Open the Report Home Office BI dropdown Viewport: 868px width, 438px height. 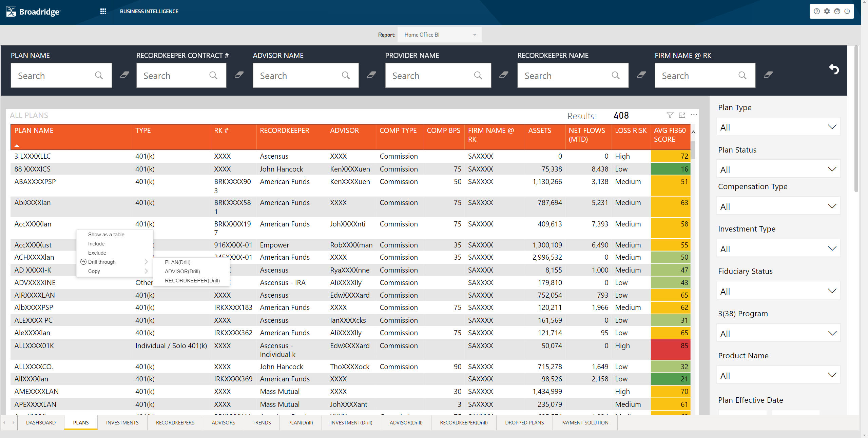coord(440,35)
